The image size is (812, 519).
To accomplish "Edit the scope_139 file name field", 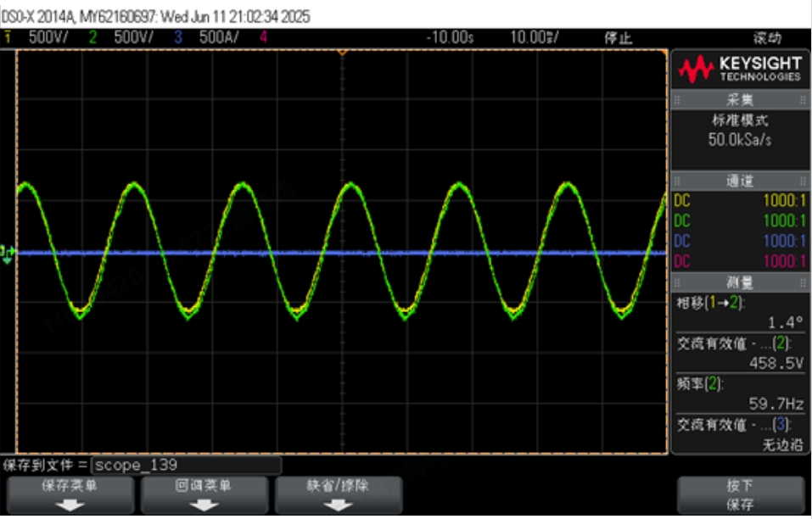I will (187, 466).
